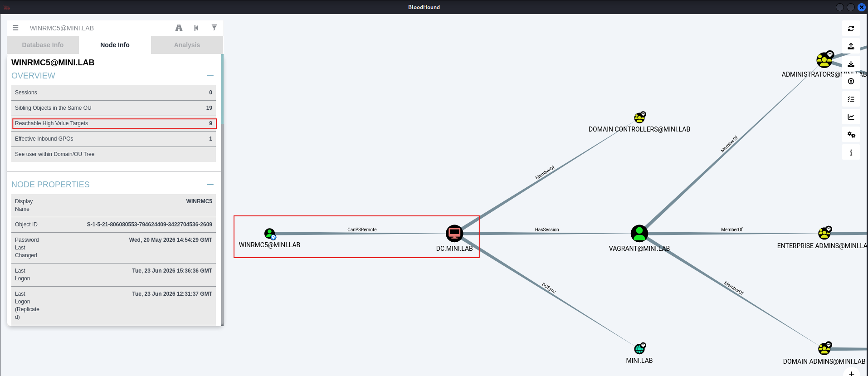Close the BloodHound window
The image size is (868, 376).
click(x=862, y=7)
